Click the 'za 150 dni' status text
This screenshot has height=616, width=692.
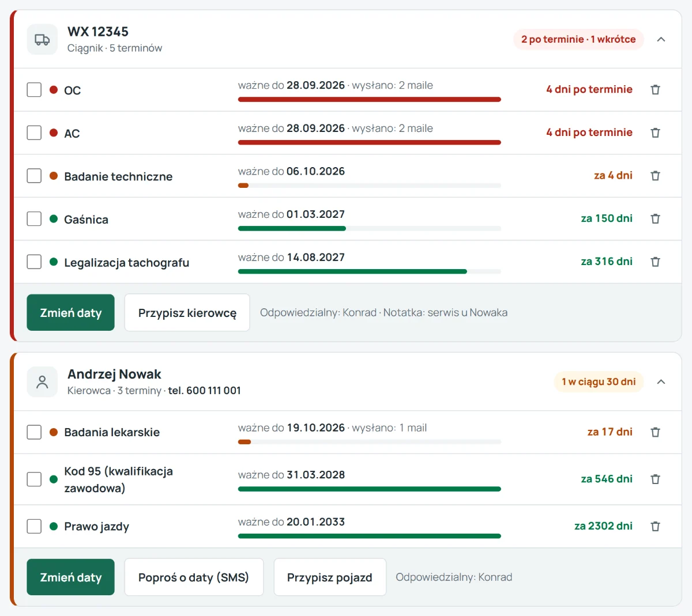pos(607,218)
